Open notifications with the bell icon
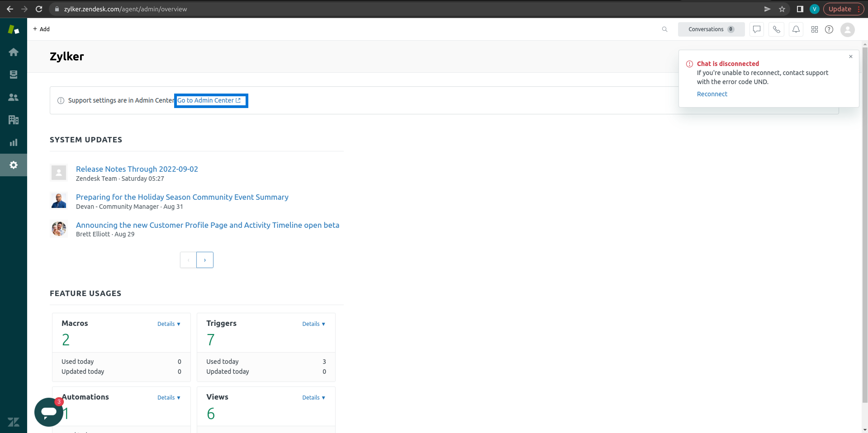868x433 pixels. pos(796,29)
